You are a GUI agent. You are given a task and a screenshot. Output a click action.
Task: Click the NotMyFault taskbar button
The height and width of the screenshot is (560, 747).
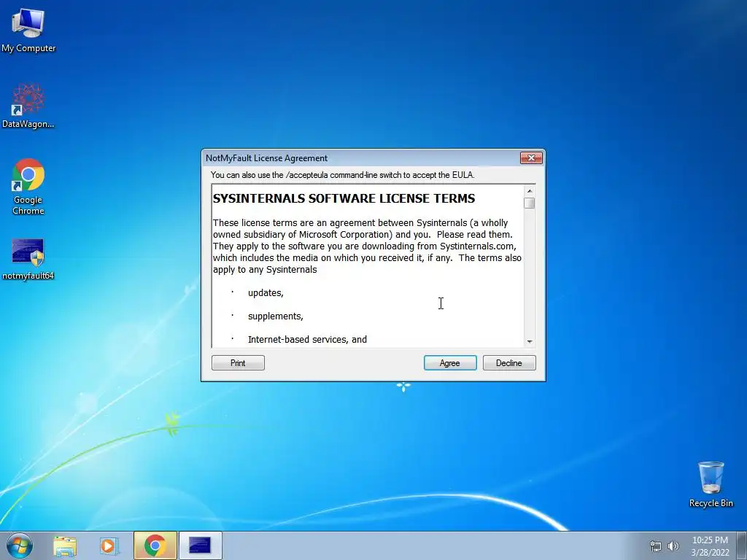point(200,545)
